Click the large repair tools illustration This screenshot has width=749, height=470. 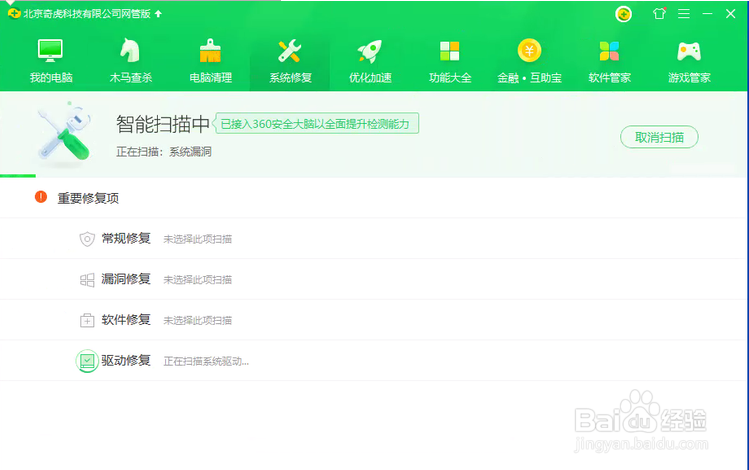[x=64, y=134]
